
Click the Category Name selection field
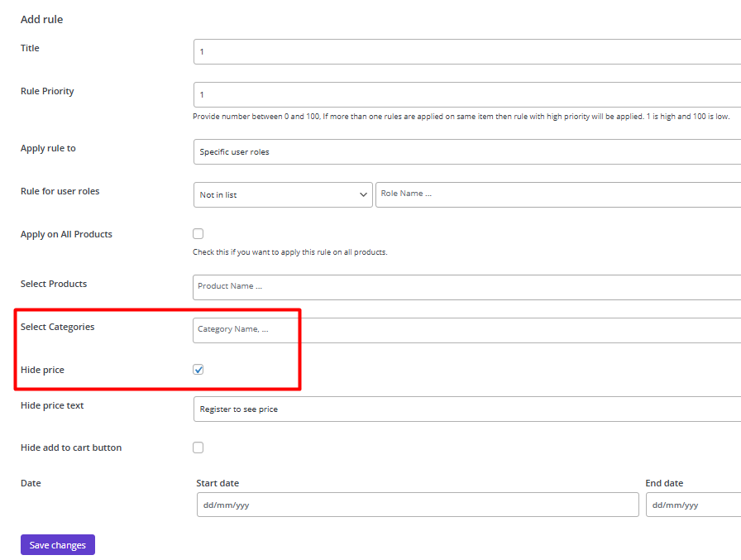[x=467, y=330]
